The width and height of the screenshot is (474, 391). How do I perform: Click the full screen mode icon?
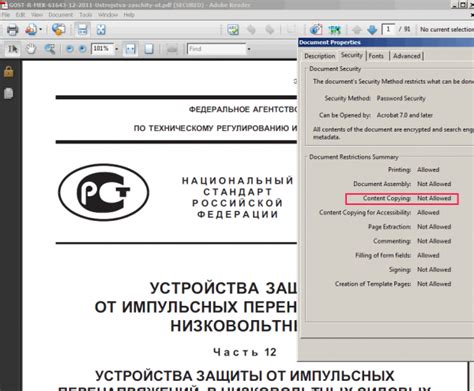pos(101,30)
